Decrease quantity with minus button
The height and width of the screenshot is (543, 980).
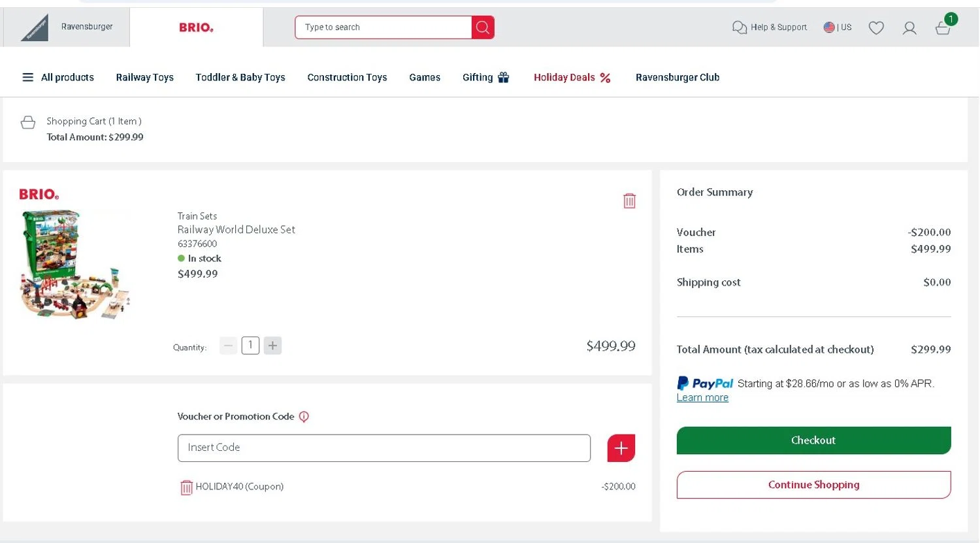[x=228, y=346]
